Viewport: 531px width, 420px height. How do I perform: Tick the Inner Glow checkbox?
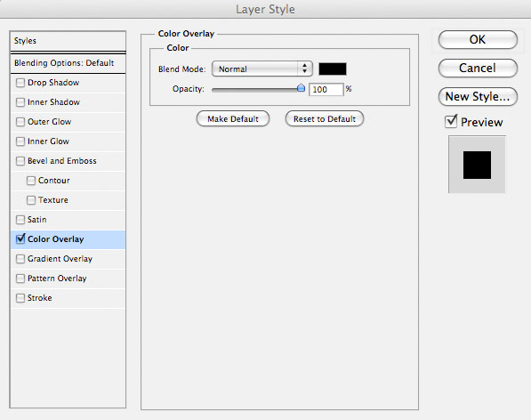[20, 141]
